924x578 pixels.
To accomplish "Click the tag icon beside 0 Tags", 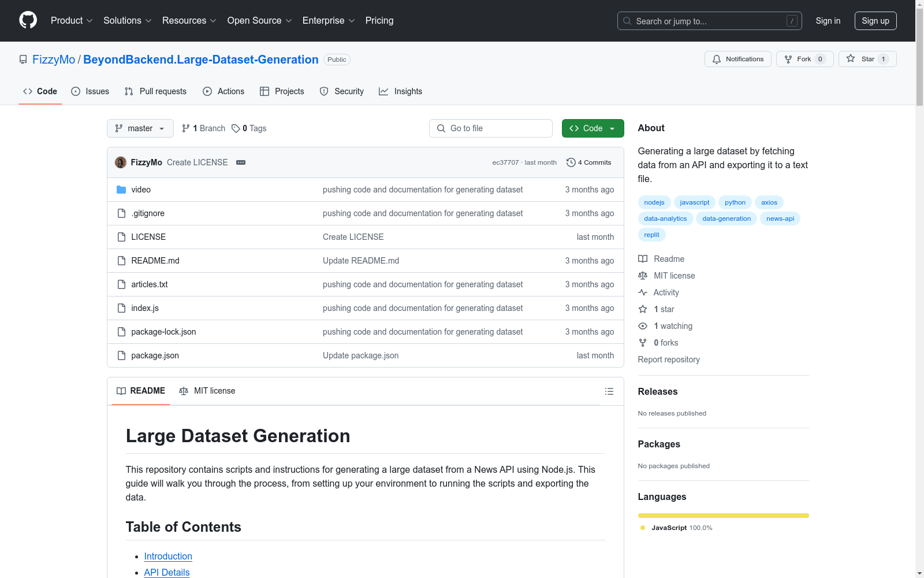I will [236, 128].
